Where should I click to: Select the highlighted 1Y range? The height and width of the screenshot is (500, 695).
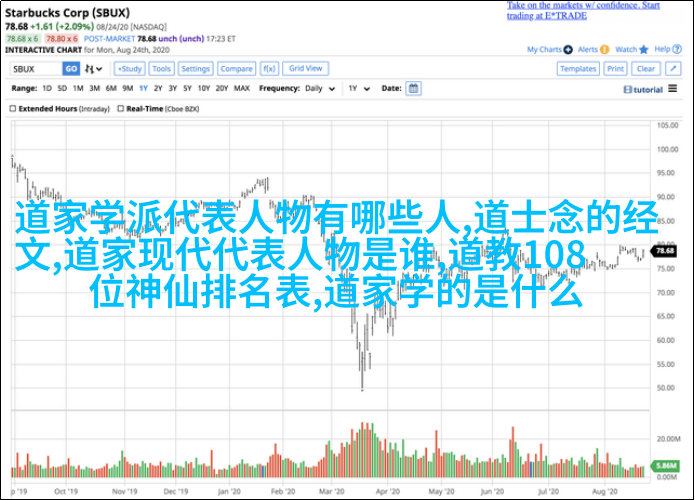tap(143, 88)
